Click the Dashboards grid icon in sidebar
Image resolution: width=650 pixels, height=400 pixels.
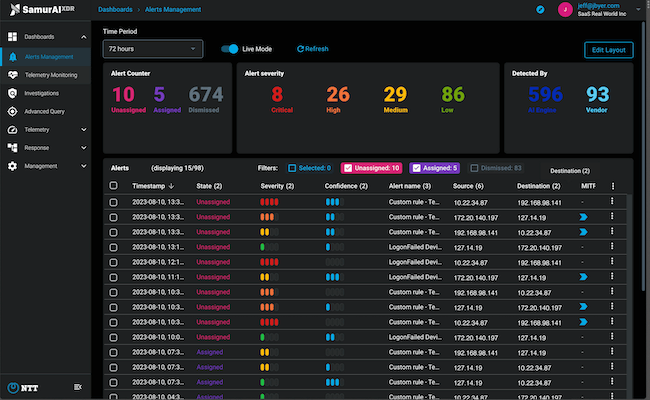click(12, 38)
